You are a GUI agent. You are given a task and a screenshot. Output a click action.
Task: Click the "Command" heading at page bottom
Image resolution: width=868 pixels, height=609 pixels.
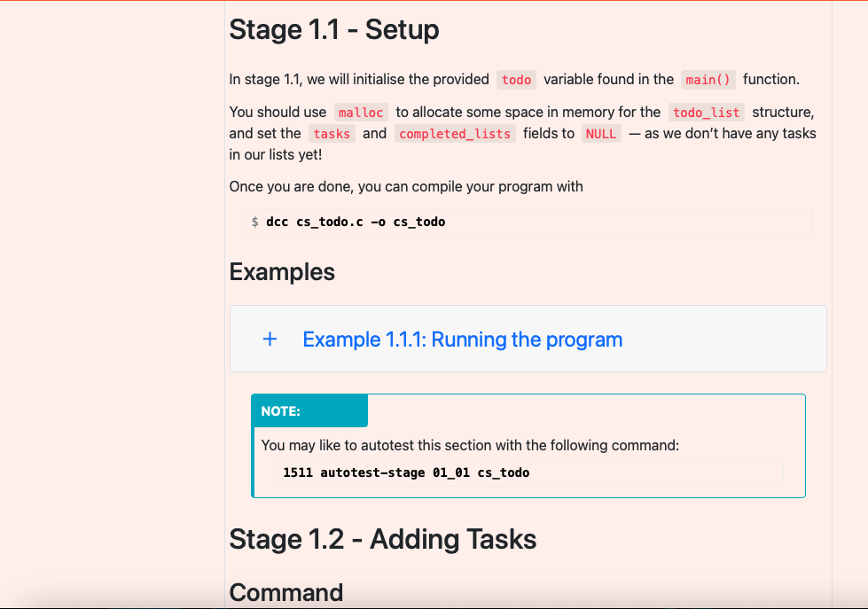point(285,592)
